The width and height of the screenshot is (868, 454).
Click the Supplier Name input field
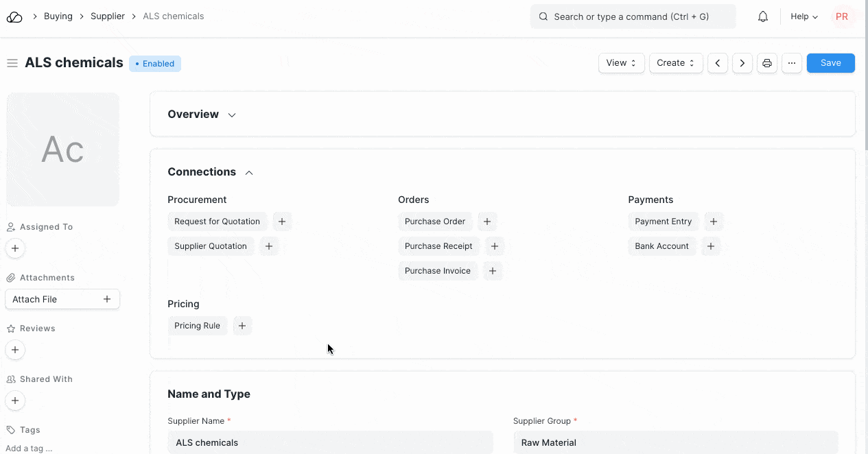[x=330, y=442]
